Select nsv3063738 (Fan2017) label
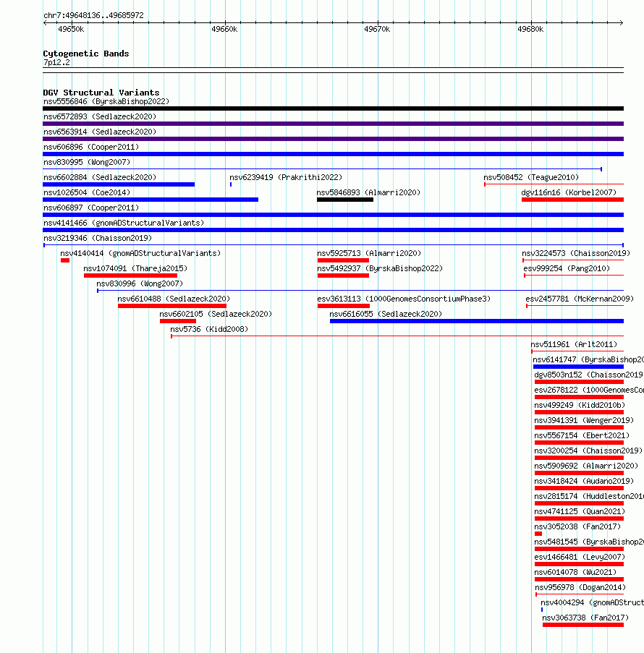Screen dimensions: 644x653 pos(585,618)
